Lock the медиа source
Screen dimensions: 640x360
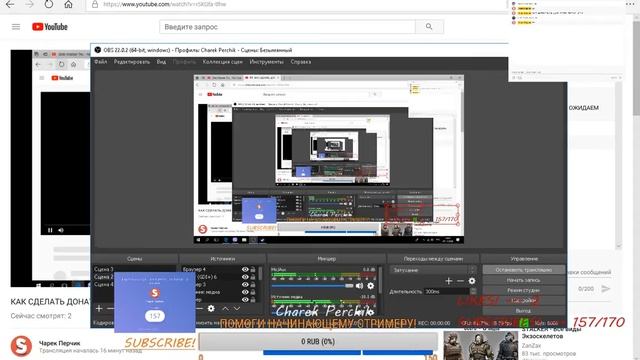(x=253, y=292)
